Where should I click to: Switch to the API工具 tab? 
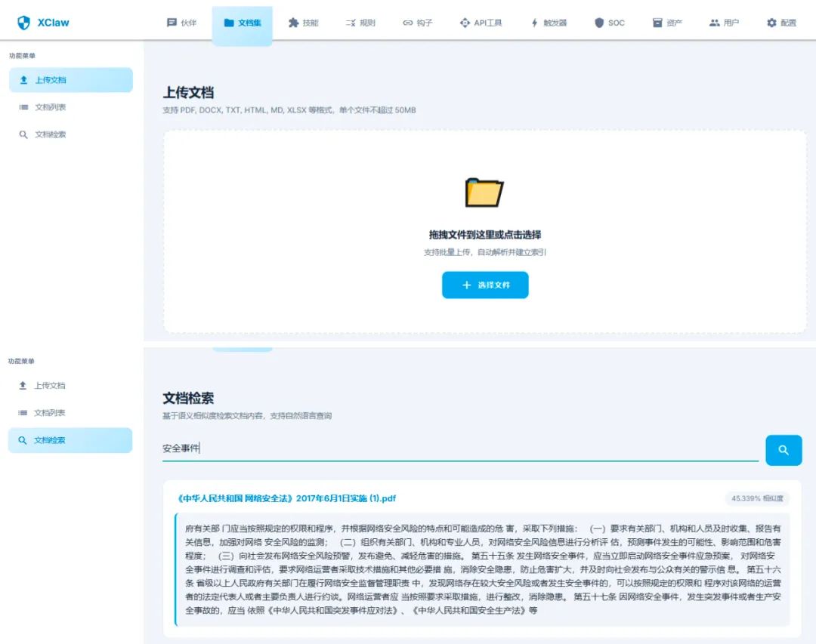point(481,23)
